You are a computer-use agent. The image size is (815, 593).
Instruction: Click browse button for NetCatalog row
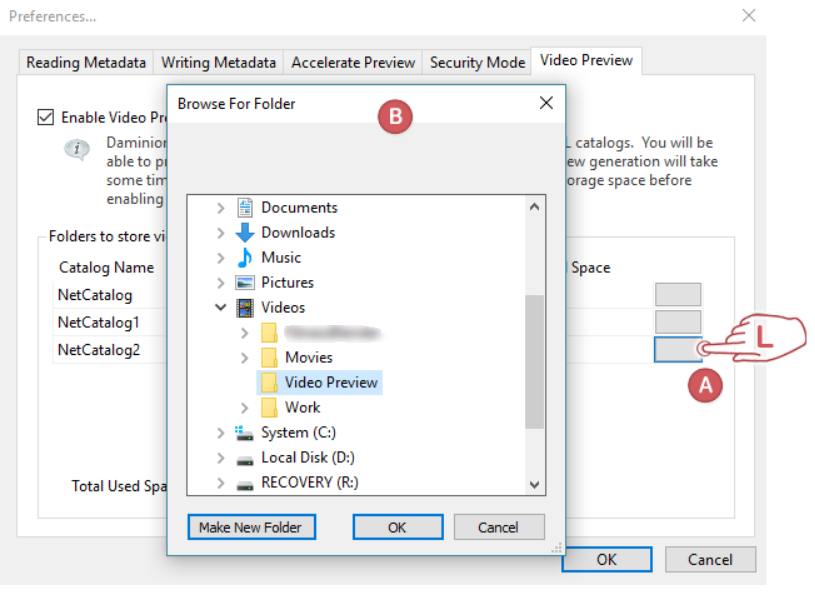(x=678, y=295)
